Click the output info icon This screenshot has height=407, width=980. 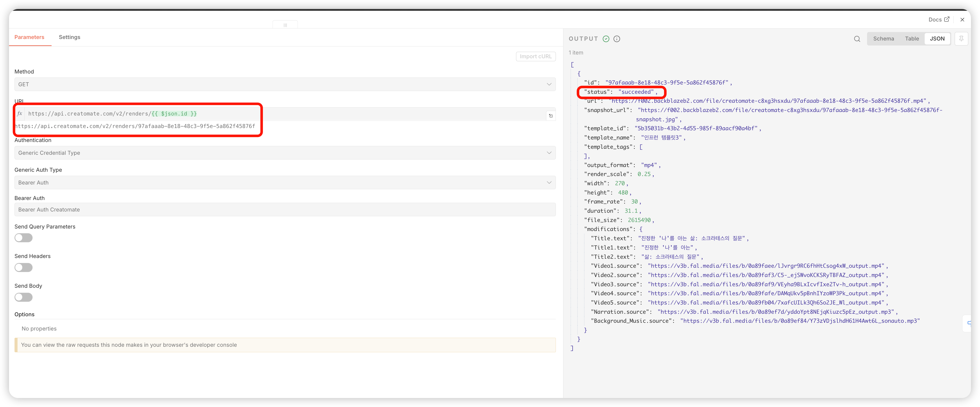coord(617,39)
